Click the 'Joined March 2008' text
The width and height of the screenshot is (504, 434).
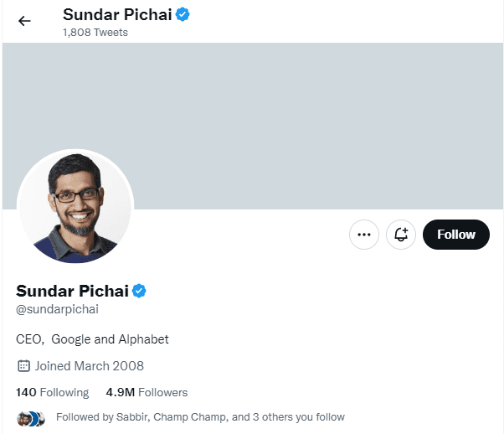[89, 366]
